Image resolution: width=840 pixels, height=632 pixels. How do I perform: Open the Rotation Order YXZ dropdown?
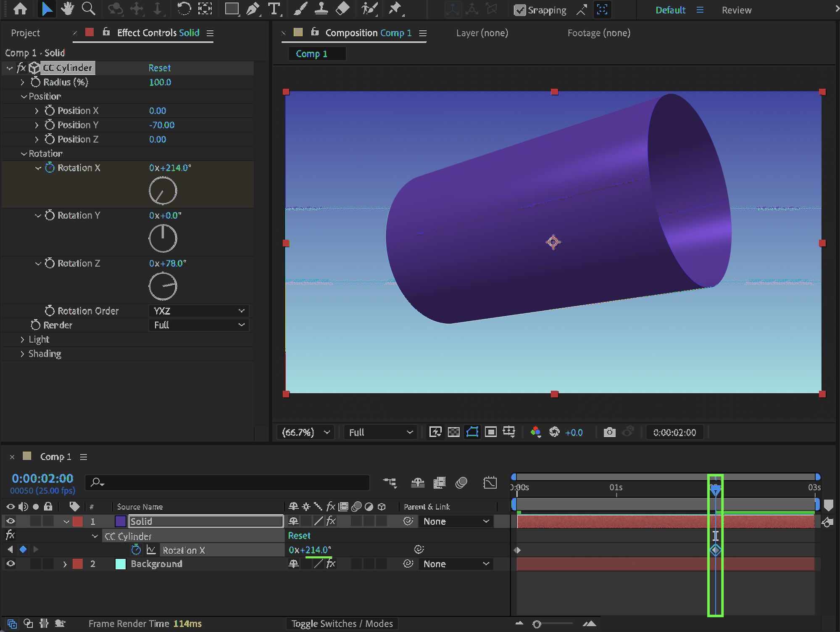coord(199,311)
